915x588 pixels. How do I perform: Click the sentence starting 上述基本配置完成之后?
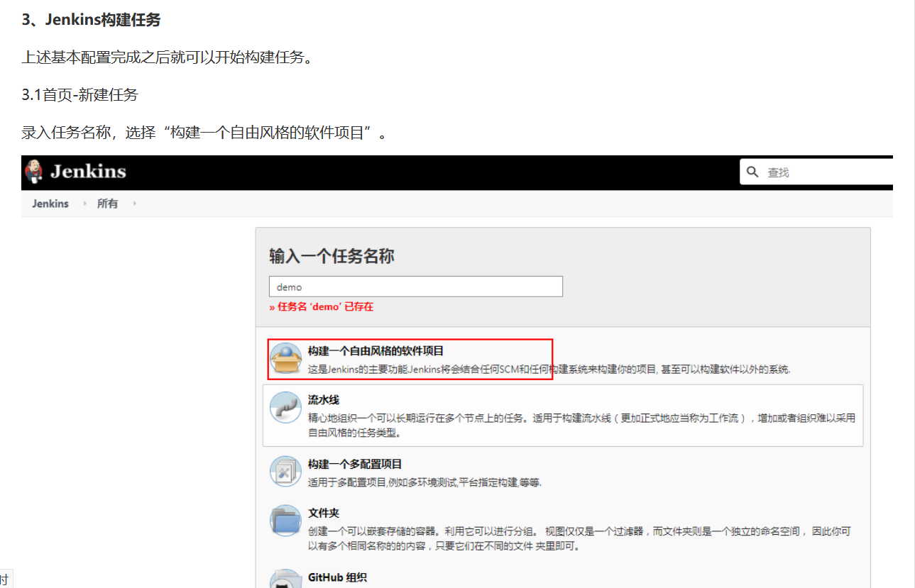[167, 57]
